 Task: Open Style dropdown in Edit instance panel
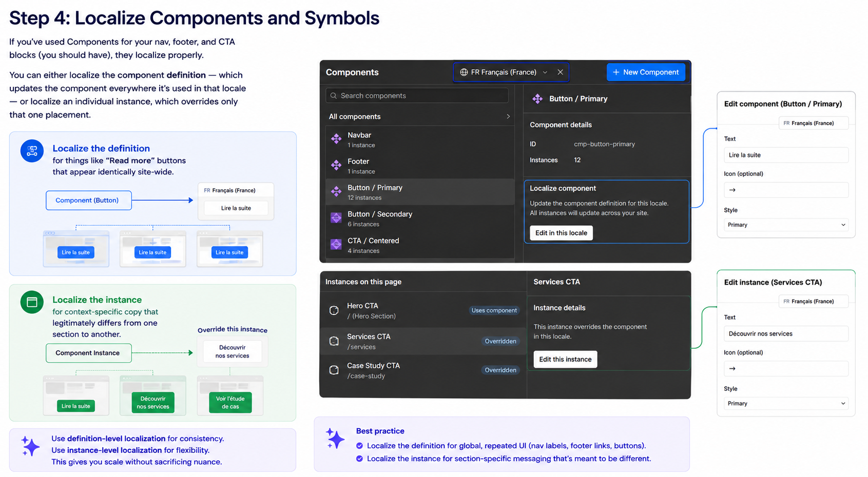click(786, 403)
